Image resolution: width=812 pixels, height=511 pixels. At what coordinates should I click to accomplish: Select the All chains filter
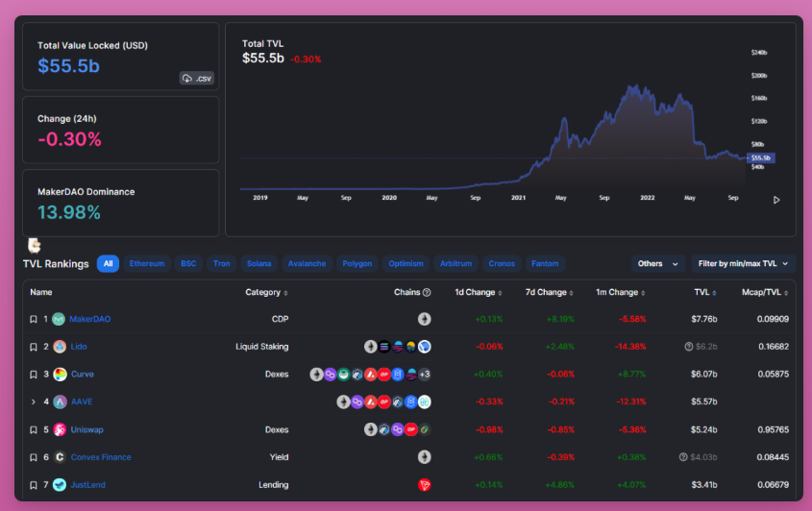pyautogui.click(x=108, y=263)
